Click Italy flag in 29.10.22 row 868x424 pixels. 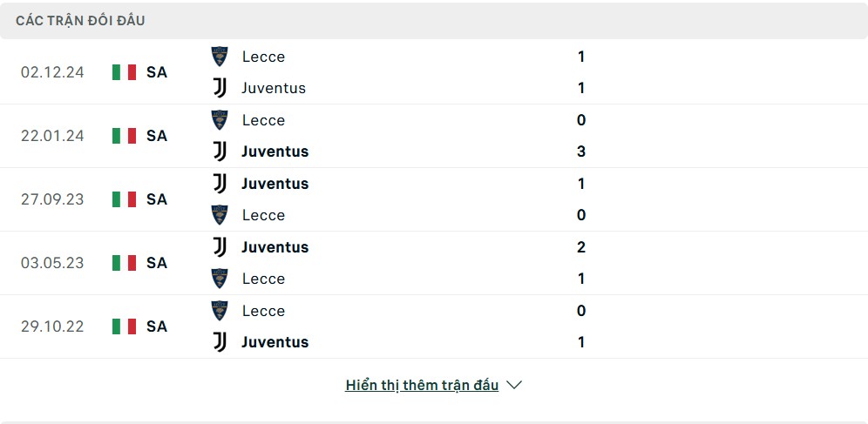tap(124, 326)
